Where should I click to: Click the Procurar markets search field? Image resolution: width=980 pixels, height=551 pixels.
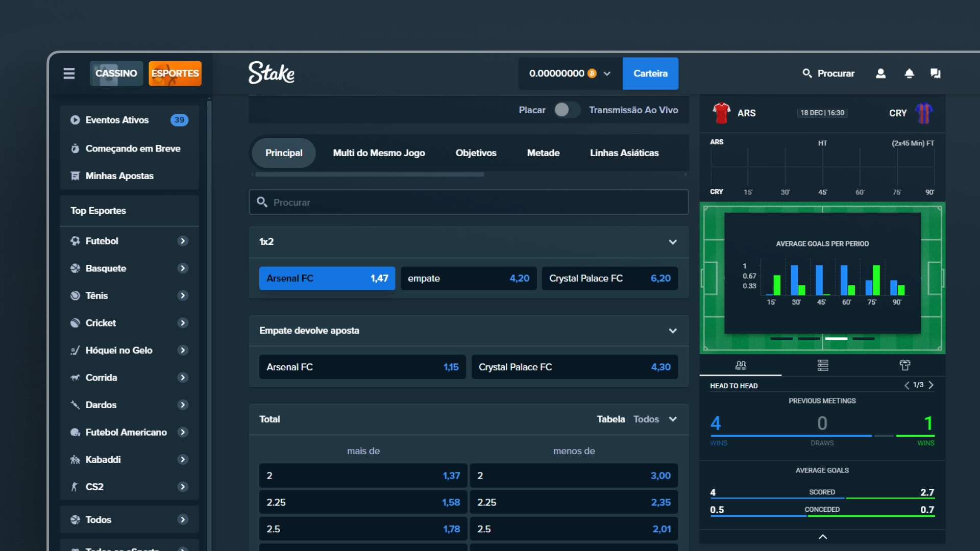click(469, 203)
